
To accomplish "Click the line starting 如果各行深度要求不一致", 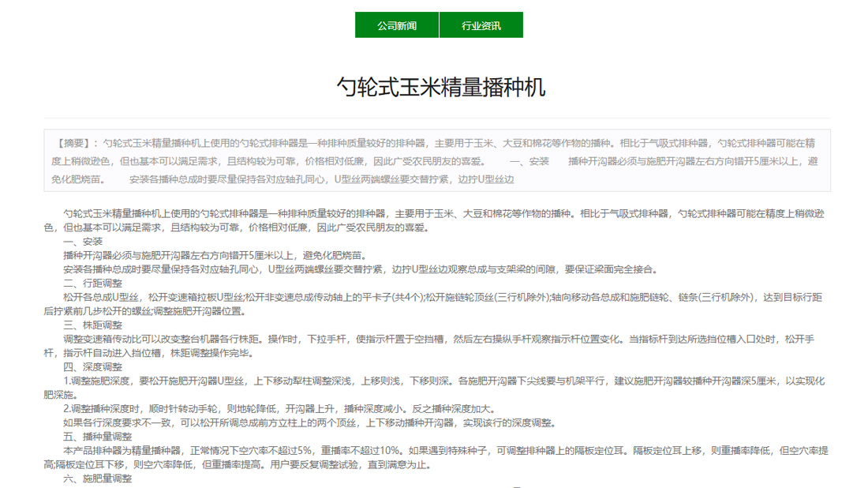I will [310, 422].
